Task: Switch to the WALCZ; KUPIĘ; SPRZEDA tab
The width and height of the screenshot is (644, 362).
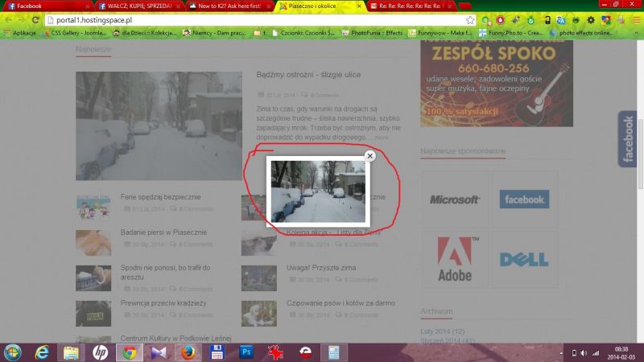Action: click(138, 6)
